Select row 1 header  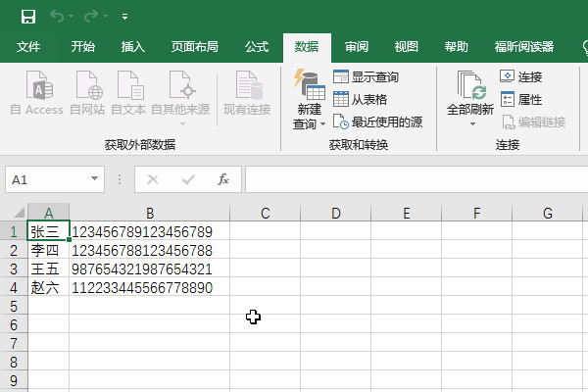14,231
